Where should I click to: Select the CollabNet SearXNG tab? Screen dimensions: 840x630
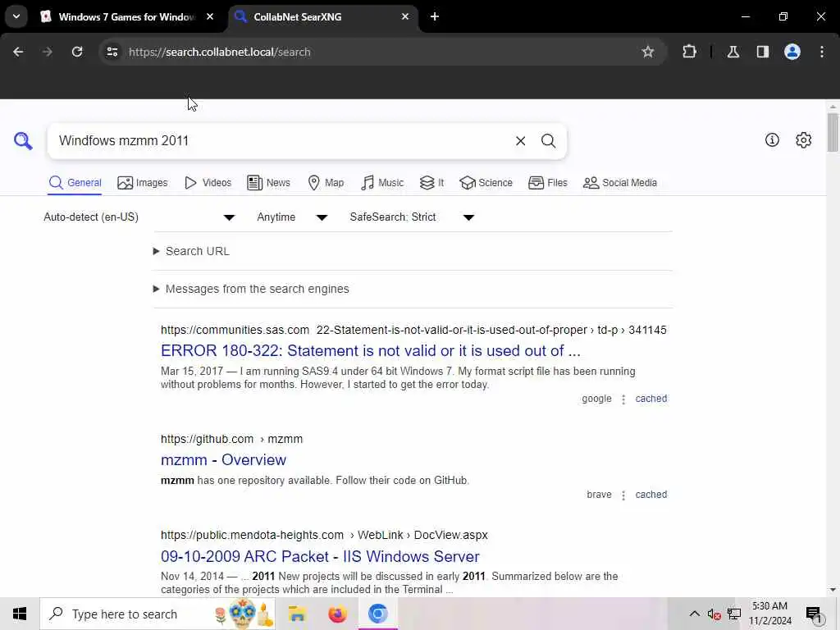coord(323,16)
